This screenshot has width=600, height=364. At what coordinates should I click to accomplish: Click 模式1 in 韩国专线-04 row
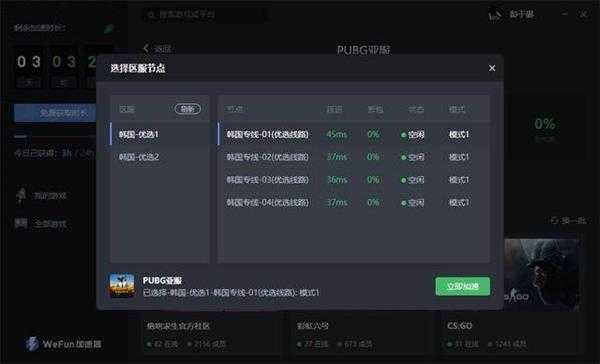point(459,202)
